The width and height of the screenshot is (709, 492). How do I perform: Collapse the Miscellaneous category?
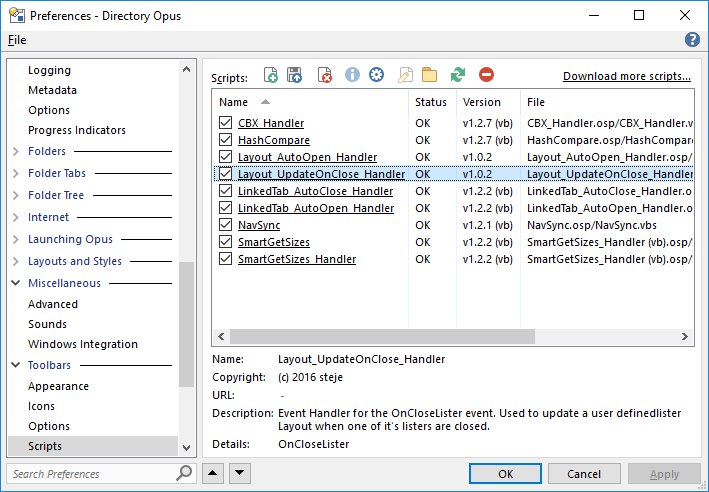[x=16, y=283]
